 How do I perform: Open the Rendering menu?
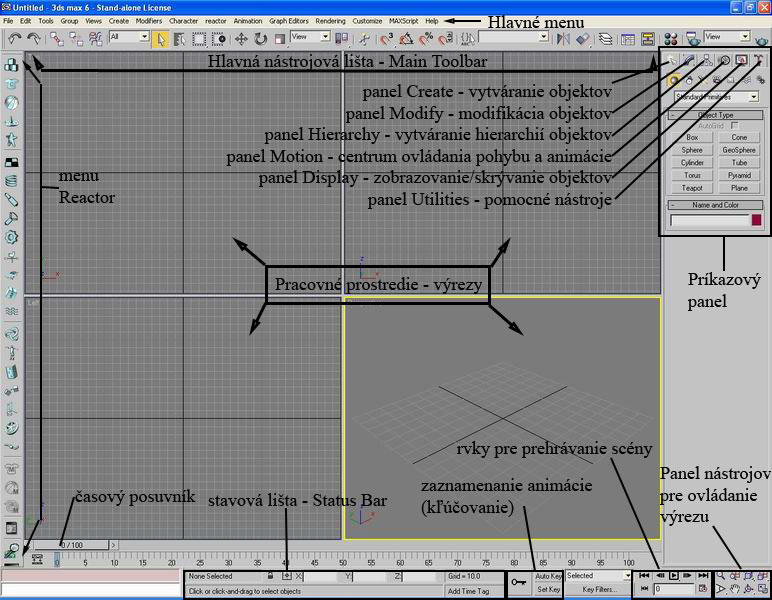[x=330, y=21]
